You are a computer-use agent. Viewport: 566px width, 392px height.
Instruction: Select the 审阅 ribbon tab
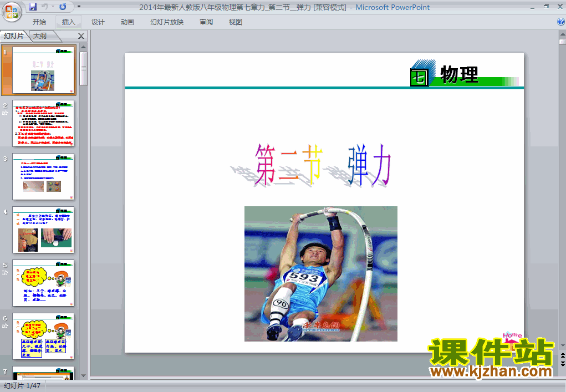tap(206, 22)
